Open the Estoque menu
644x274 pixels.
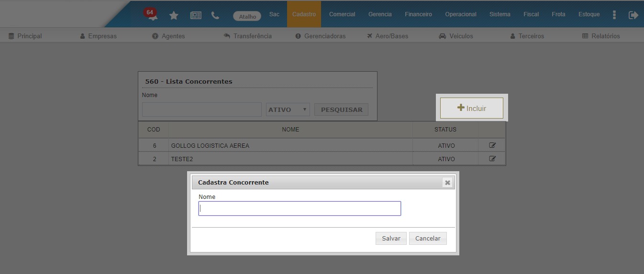(589, 14)
